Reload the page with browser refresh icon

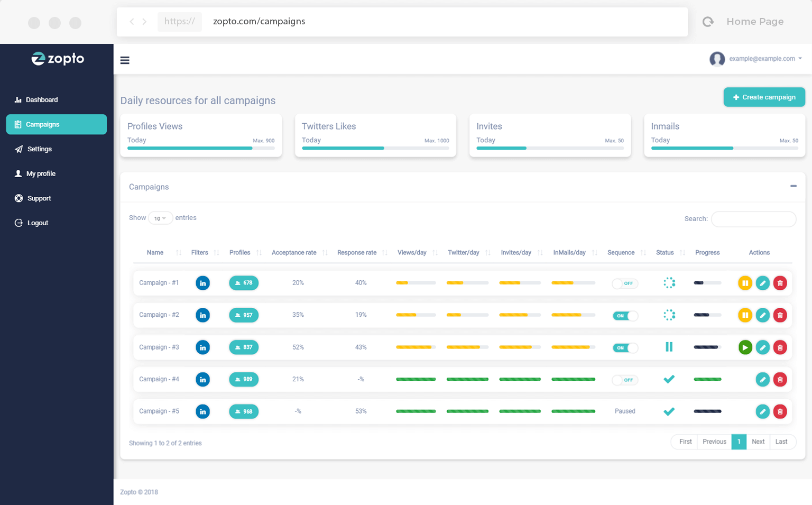coord(708,22)
